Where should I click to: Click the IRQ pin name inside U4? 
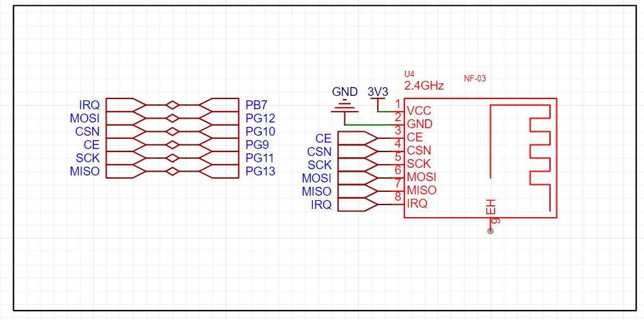(x=417, y=203)
